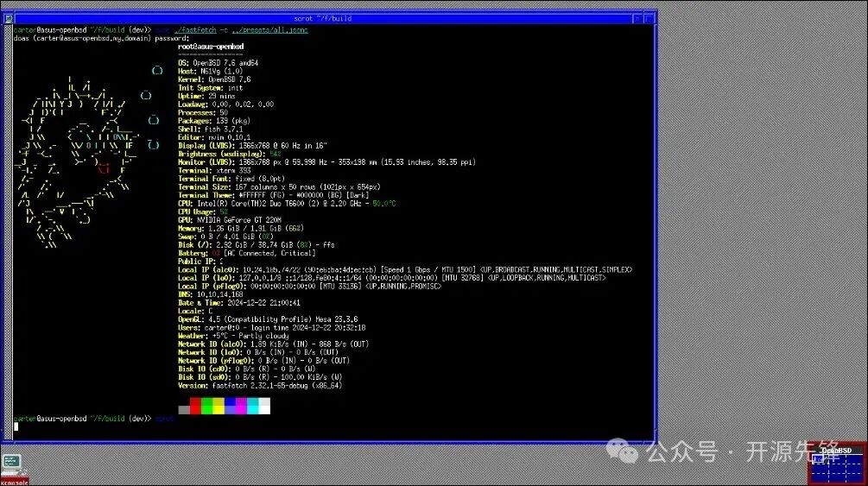Image resolution: width=868 pixels, height=486 pixels.
Task: Click the magenta color block in terminal
Action: [241, 406]
